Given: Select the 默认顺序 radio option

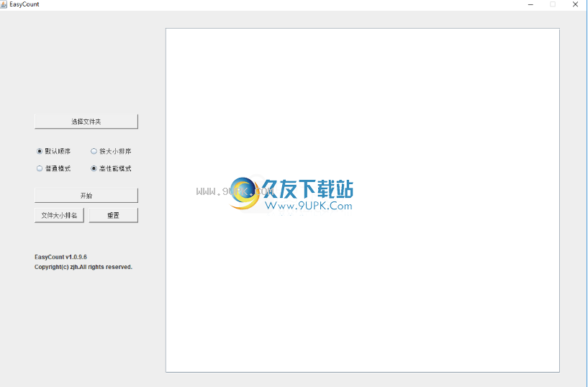Looking at the screenshot, I should (x=53, y=151).
